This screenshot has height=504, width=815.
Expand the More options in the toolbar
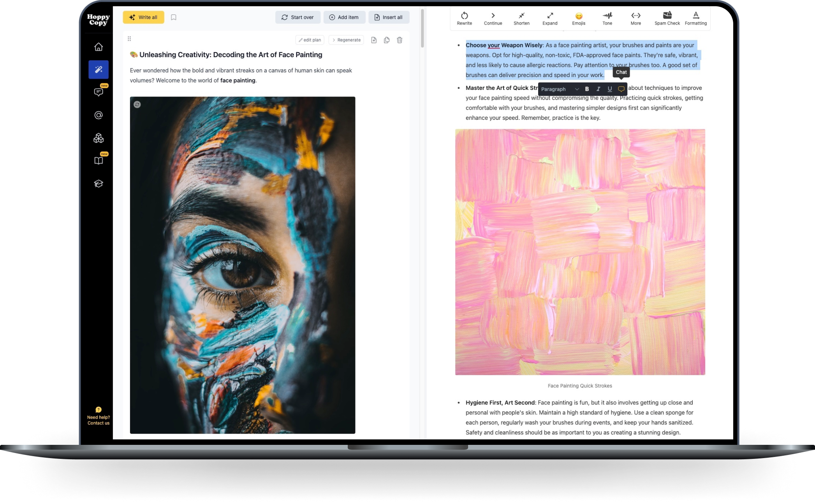[635, 18]
